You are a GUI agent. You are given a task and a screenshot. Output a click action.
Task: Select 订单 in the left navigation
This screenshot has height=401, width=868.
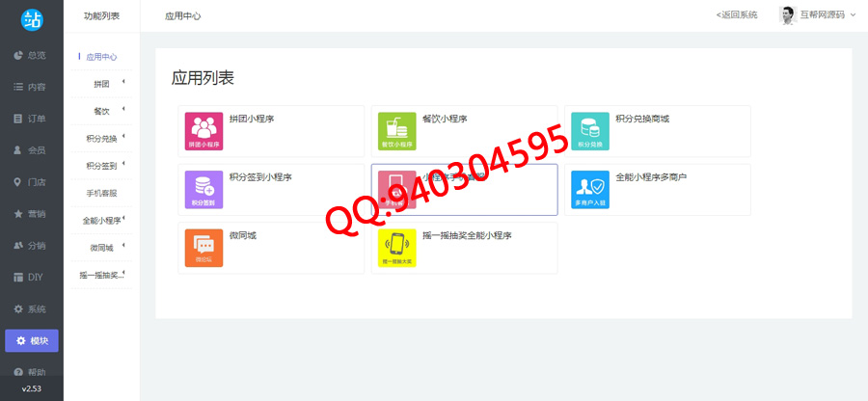coord(31,119)
